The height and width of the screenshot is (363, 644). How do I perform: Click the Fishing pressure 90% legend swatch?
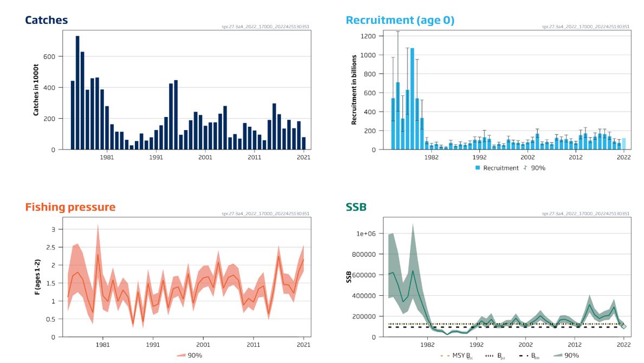tap(181, 355)
